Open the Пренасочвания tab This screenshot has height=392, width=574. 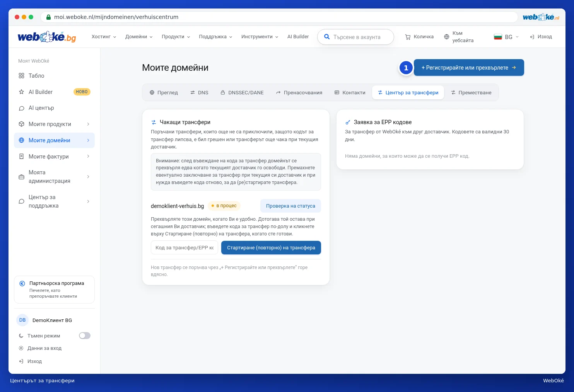pos(299,93)
